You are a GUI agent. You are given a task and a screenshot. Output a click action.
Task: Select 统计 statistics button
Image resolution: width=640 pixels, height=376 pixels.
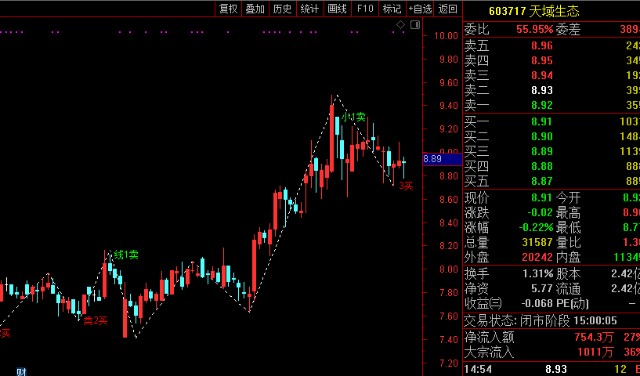coord(310,9)
